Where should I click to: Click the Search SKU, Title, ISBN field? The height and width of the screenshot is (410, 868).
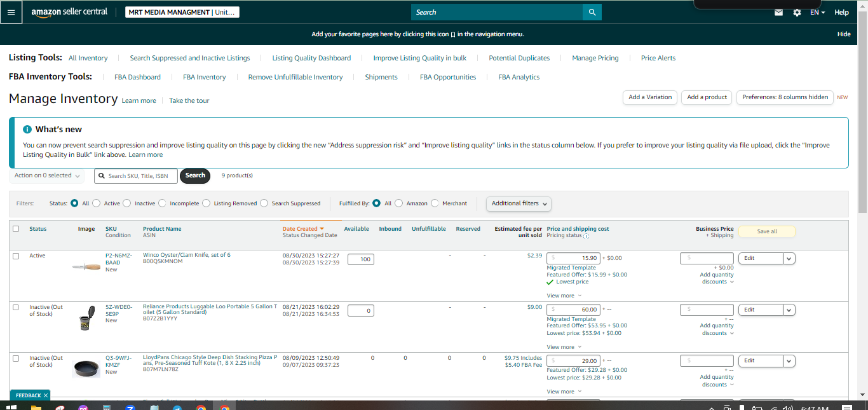pyautogui.click(x=136, y=176)
